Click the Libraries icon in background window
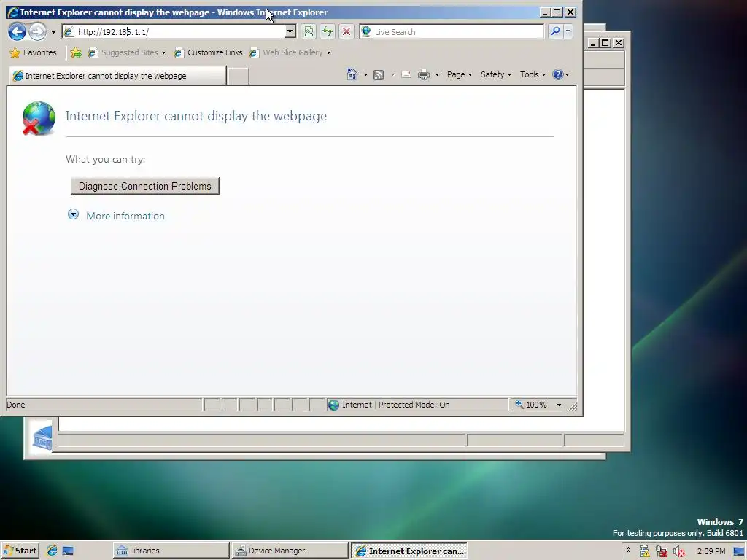This screenshot has height=560, width=747. pos(42,438)
